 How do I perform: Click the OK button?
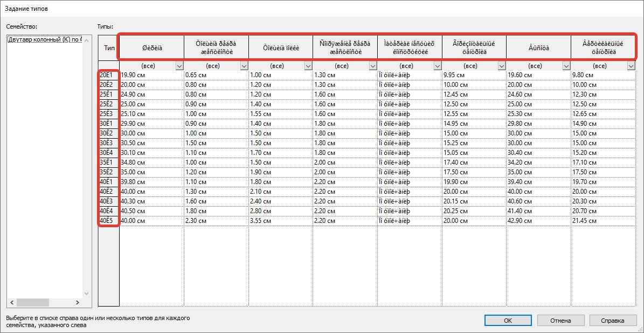[x=508, y=320]
